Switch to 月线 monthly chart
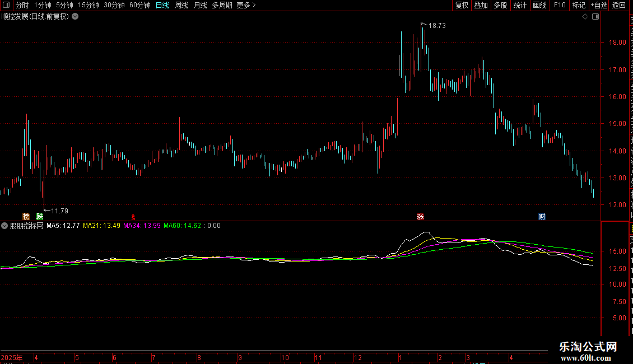Viewport: 633px width, 364px height. point(200,5)
